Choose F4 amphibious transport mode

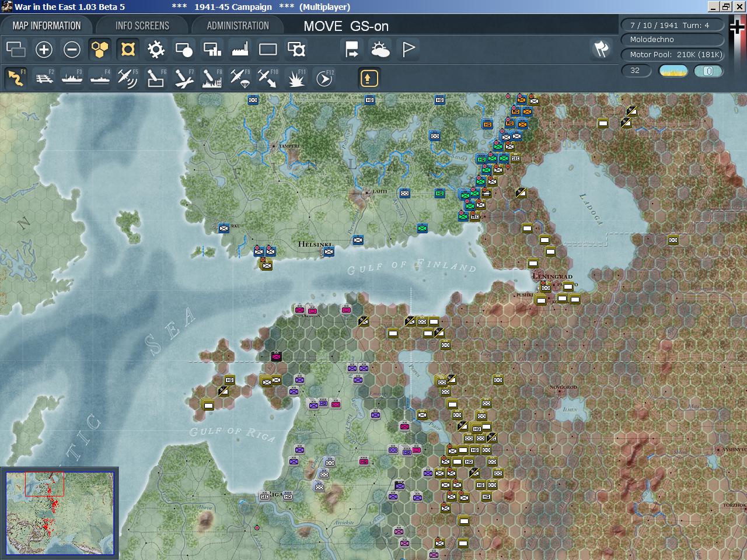click(100, 78)
